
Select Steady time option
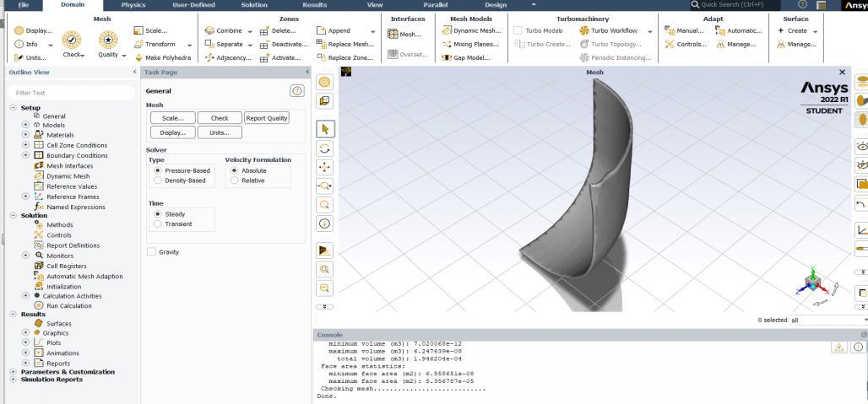click(157, 214)
